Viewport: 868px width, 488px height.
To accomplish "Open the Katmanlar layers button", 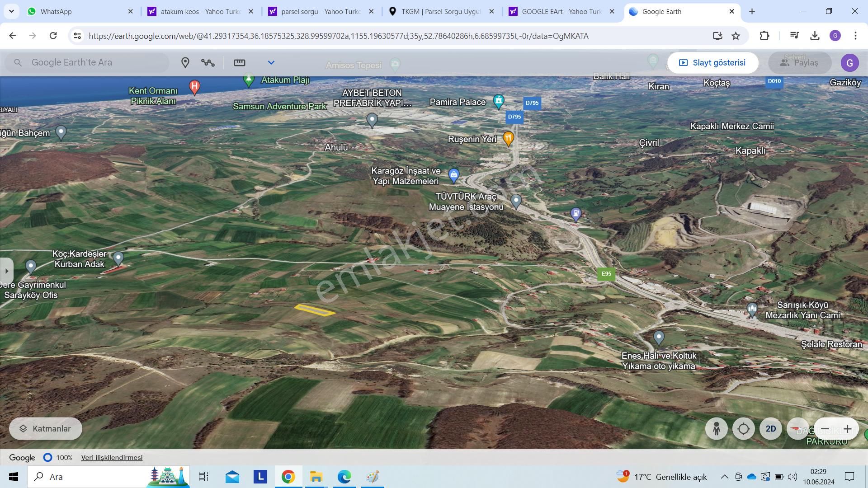I will pos(46,429).
